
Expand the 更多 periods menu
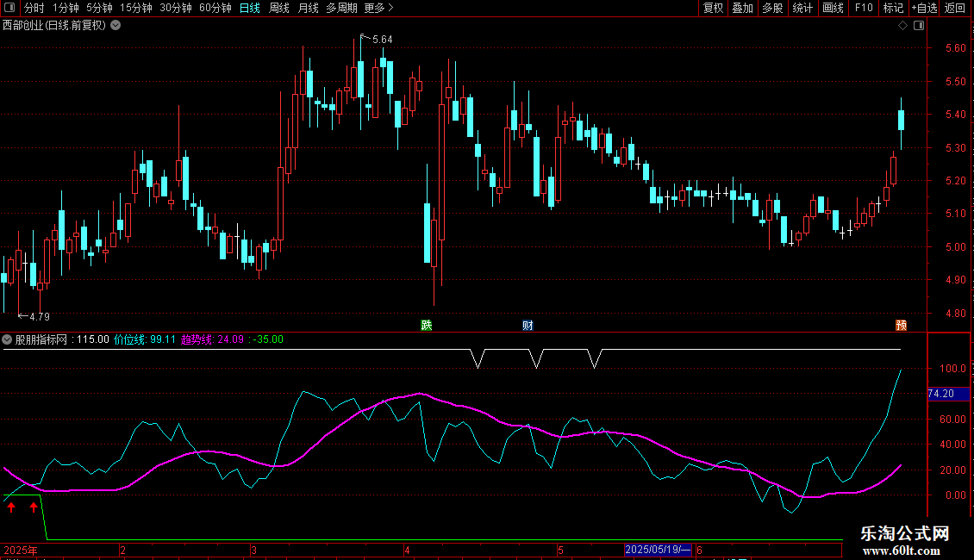pyautogui.click(x=378, y=8)
